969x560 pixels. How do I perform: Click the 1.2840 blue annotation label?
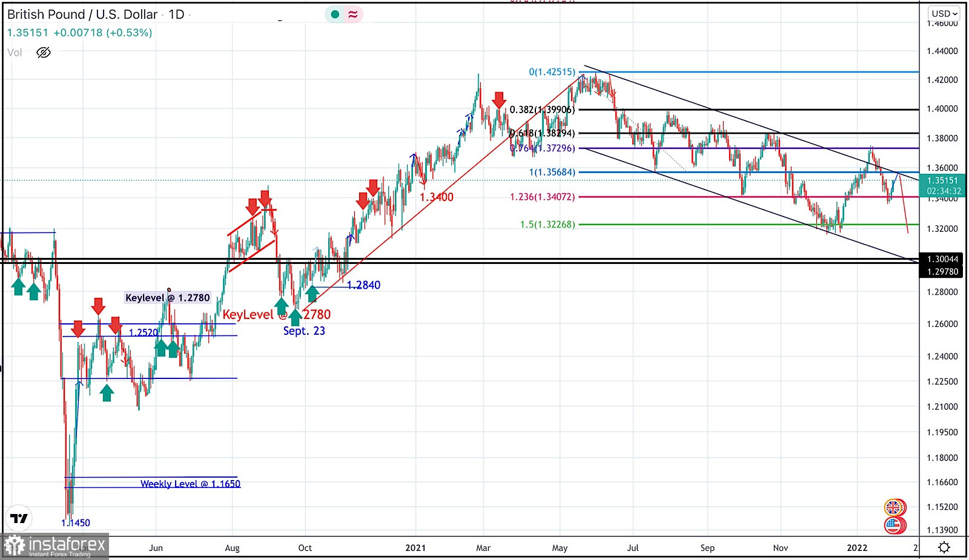[363, 285]
